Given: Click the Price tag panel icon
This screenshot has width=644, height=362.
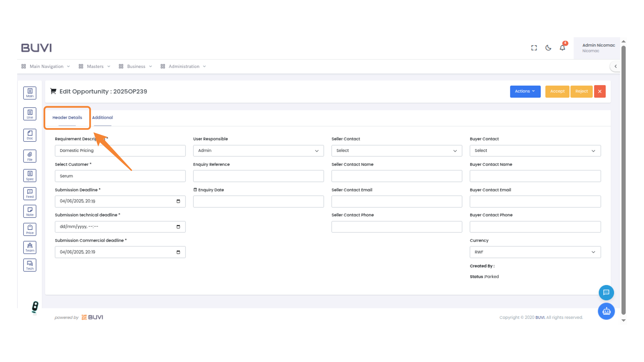Looking at the screenshot, I should [x=30, y=229].
